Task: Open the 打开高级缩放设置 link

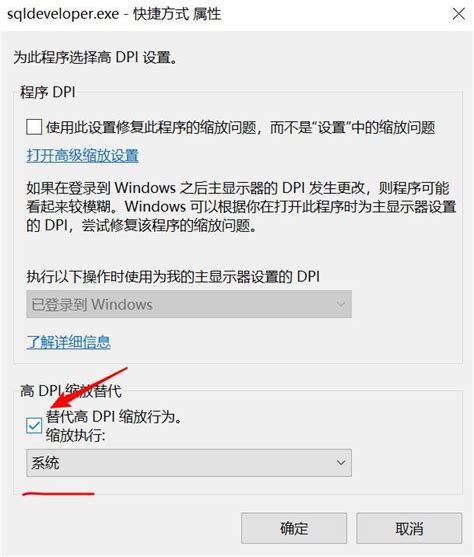Action: (82, 156)
